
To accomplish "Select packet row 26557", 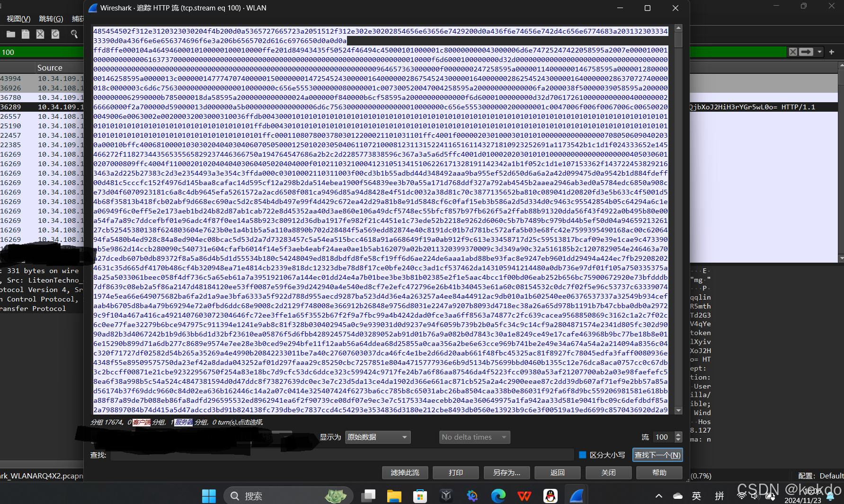I will click(x=42, y=116).
